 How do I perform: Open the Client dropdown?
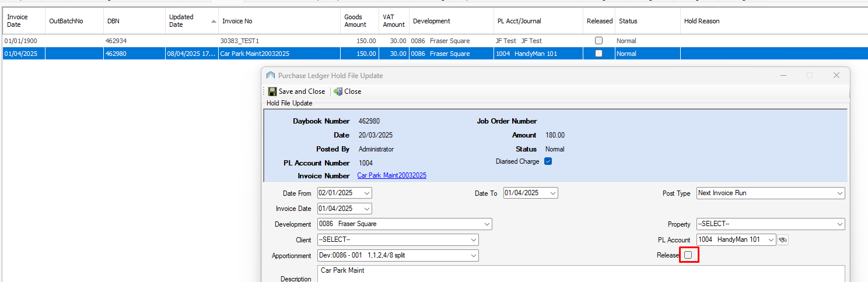[x=473, y=240]
